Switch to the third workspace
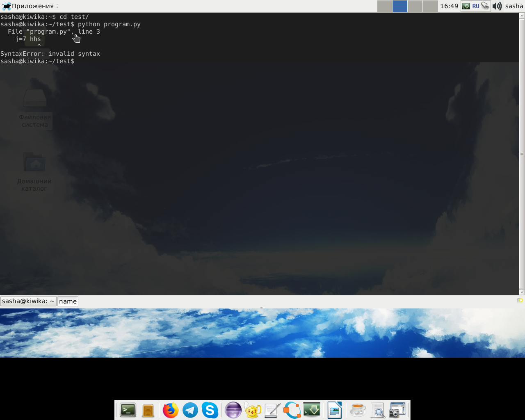The image size is (525, 420). point(415,6)
